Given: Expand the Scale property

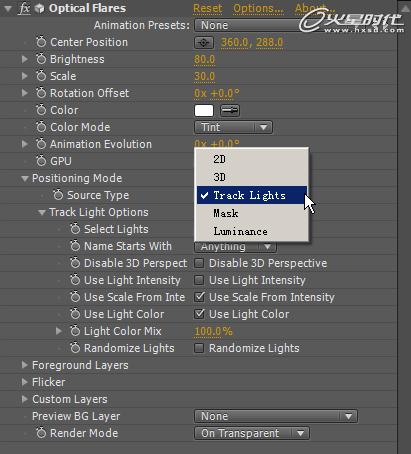Looking at the screenshot, I should coord(24,76).
